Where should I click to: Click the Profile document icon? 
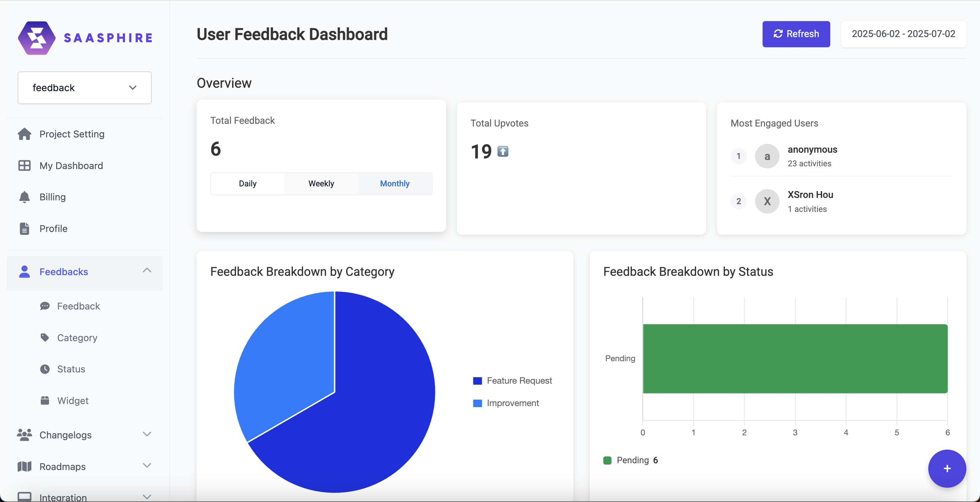[x=24, y=229]
